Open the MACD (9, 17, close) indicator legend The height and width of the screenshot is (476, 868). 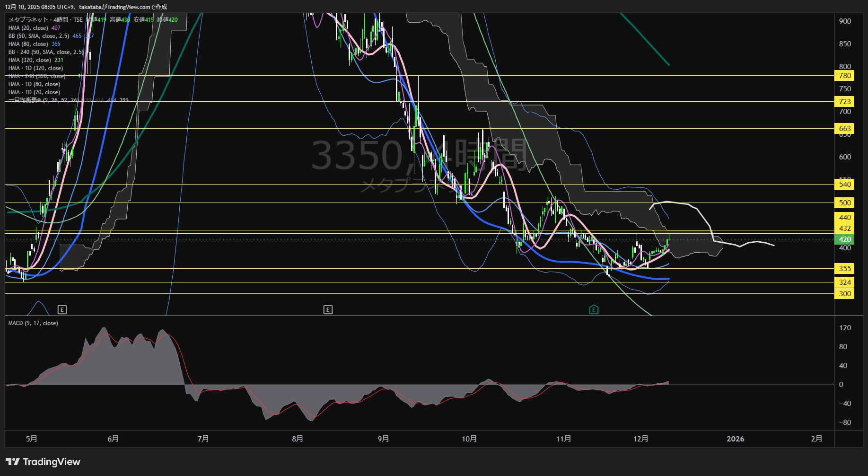click(x=33, y=323)
